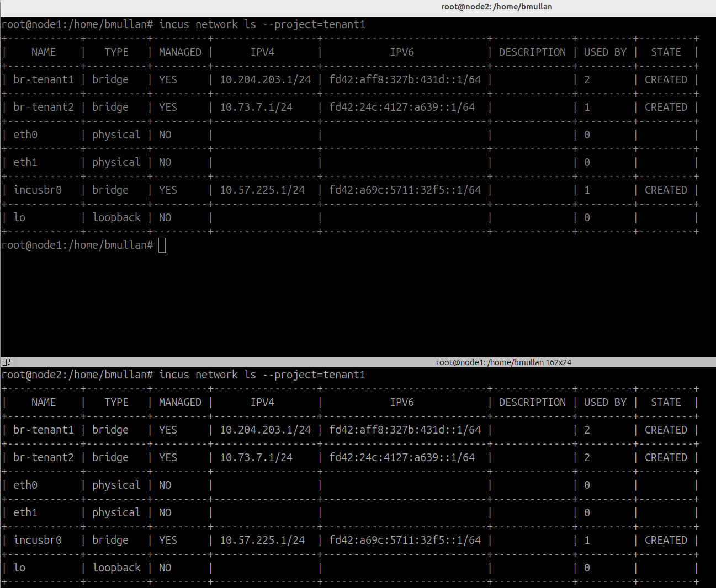Click 10.57.225.1/24 in node1 output
716x588 pixels.
tap(262, 190)
